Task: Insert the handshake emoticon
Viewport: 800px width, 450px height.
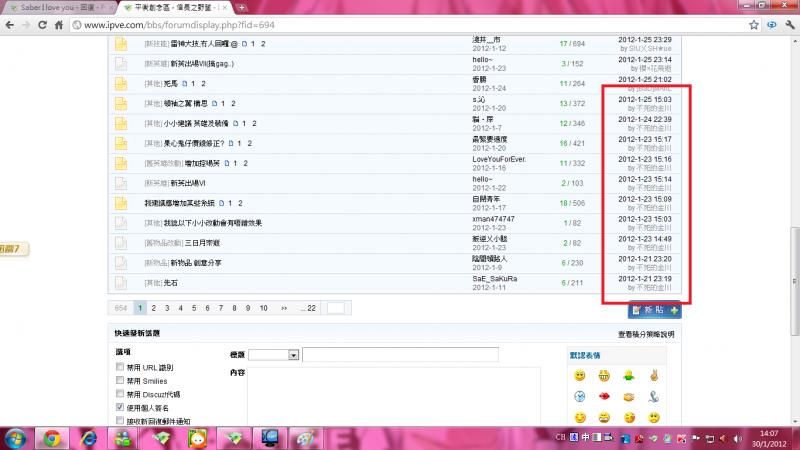Action: pyautogui.click(x=629, y=396)
